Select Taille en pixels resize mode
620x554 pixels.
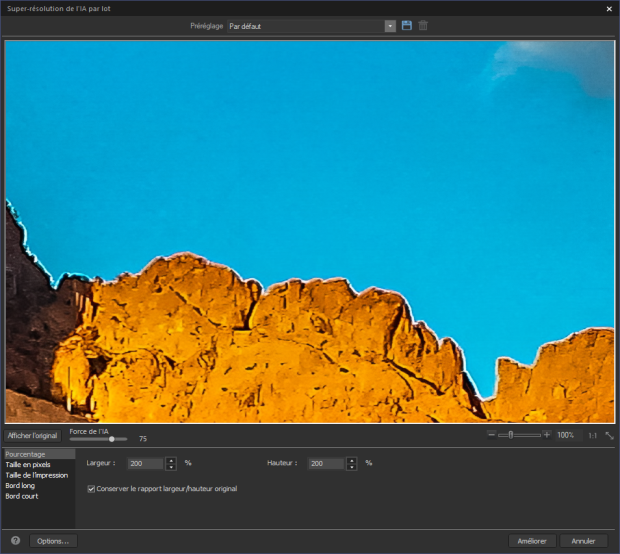(28, 464)
